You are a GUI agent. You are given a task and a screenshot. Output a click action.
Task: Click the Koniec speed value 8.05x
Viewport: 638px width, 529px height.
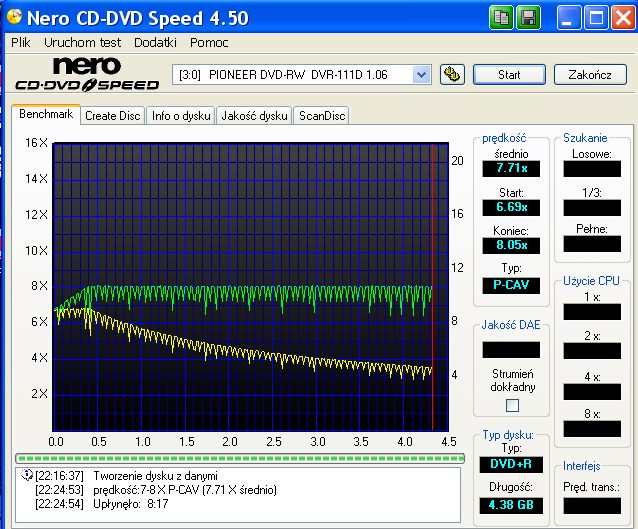tap(511, 245)
